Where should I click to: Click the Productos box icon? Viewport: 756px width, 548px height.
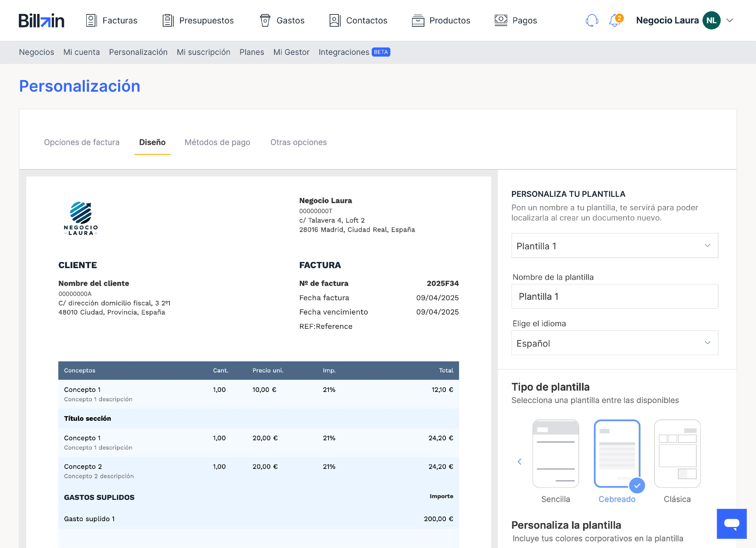(418, 20)
